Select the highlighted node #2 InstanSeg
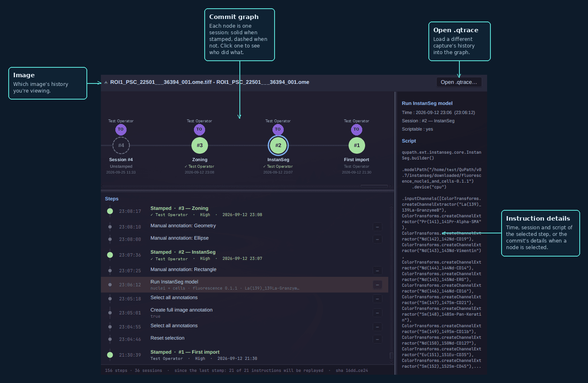This screenshot has height=383, width=588. [x=278, y=145]
